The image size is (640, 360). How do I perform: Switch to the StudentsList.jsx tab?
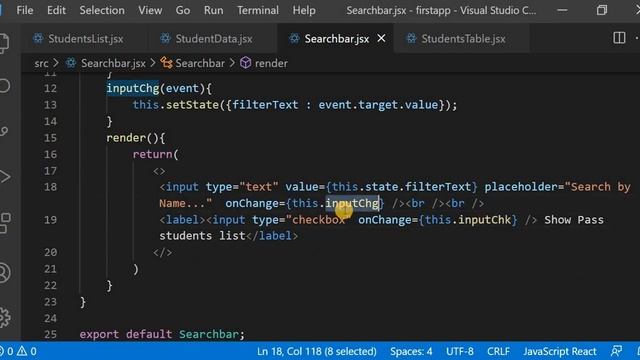click(85, 39)
